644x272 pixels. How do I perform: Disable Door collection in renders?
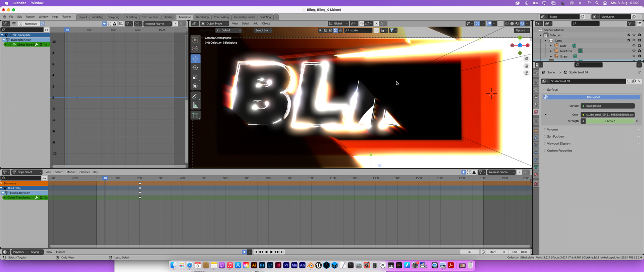[x=639, y=46]
